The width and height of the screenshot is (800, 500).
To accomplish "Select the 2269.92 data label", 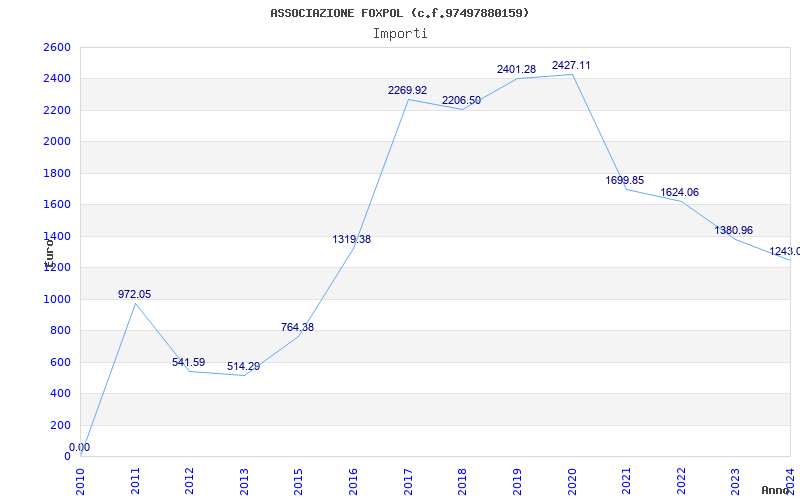I will pyautogui.click(x=408, y=90).
